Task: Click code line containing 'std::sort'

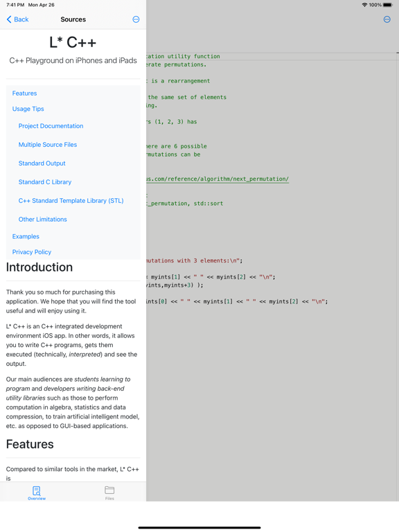Action: point(185,204)
